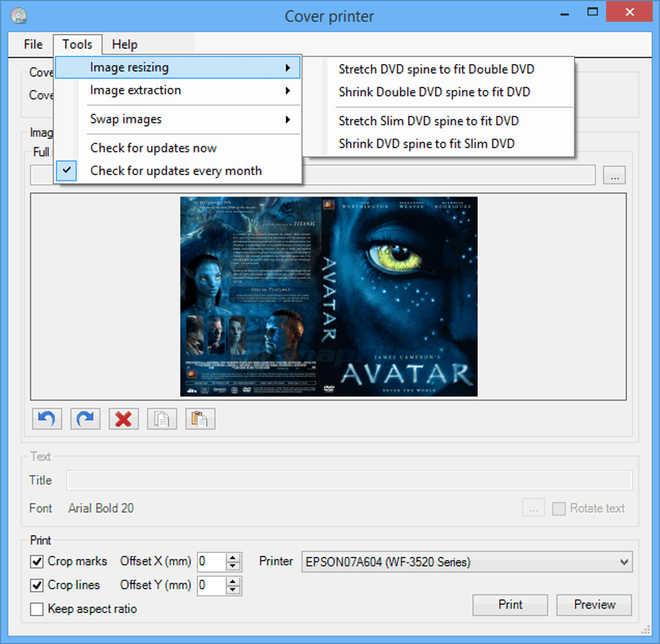Close the Tools menu

[x=78, y=45]
